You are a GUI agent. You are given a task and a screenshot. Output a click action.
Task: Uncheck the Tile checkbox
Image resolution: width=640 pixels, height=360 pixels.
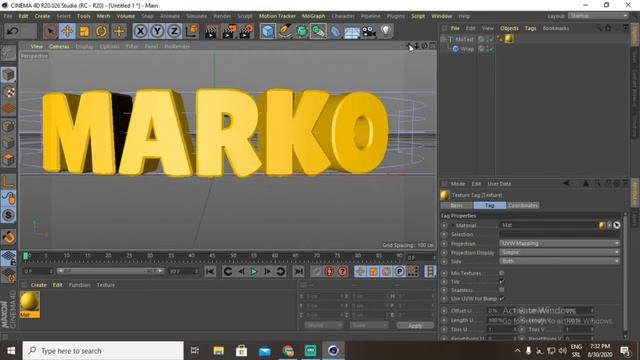(x=502, y=282)
